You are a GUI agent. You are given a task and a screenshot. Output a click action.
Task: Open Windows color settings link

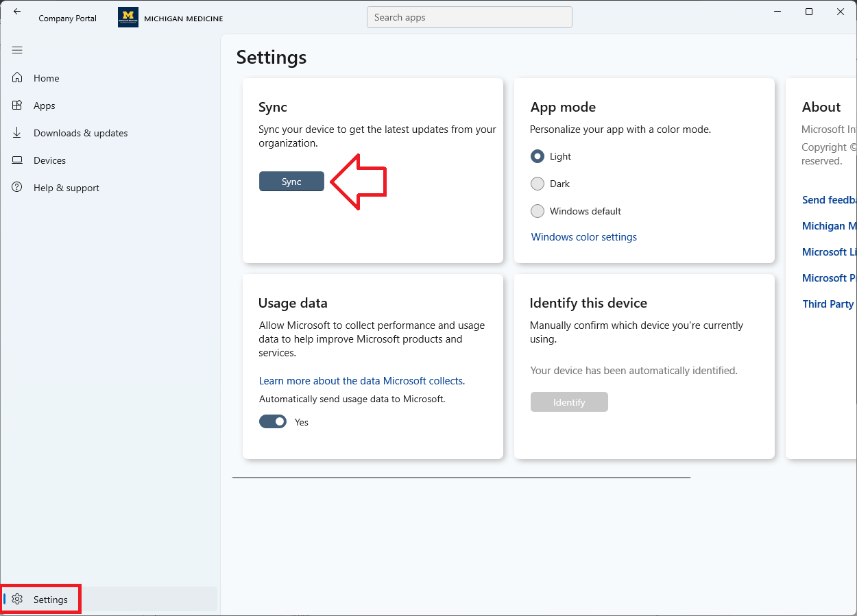[x=583, y=237]
